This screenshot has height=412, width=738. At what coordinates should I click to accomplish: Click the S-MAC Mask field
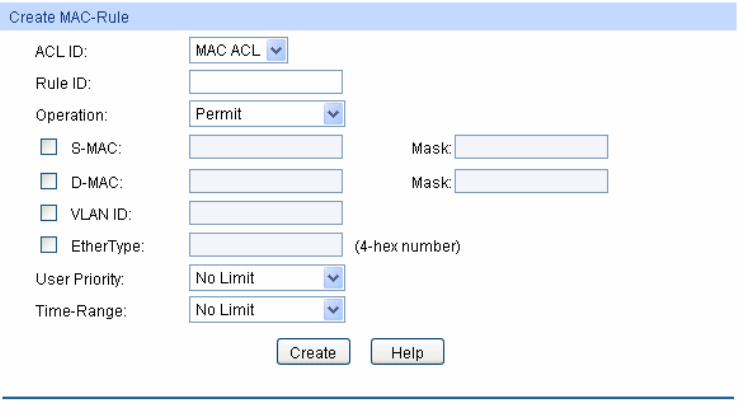pos(531,148)
